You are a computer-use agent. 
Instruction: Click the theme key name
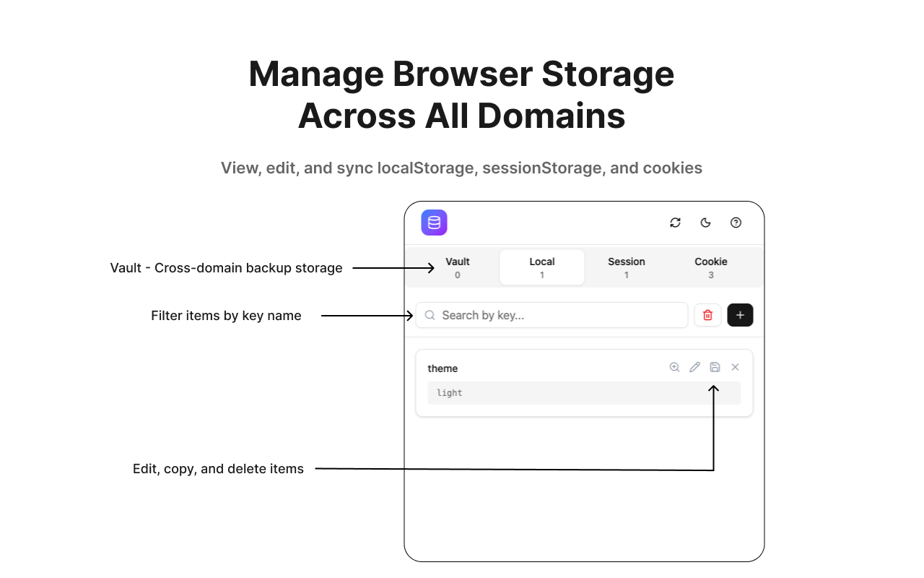pyautogui.click(x=443, y=368)
